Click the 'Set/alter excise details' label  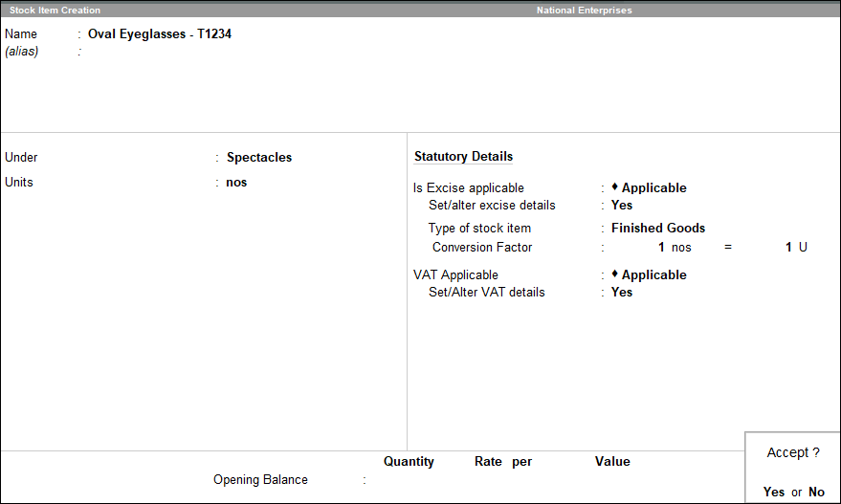492,205
